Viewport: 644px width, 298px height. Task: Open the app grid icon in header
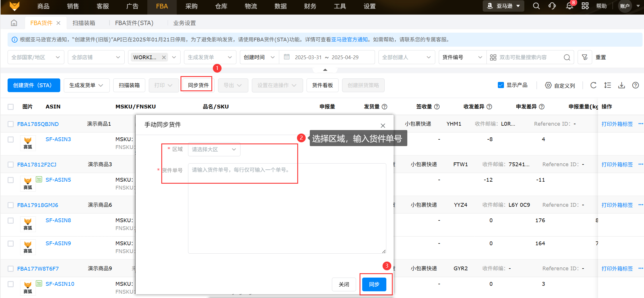coord(585,6)
